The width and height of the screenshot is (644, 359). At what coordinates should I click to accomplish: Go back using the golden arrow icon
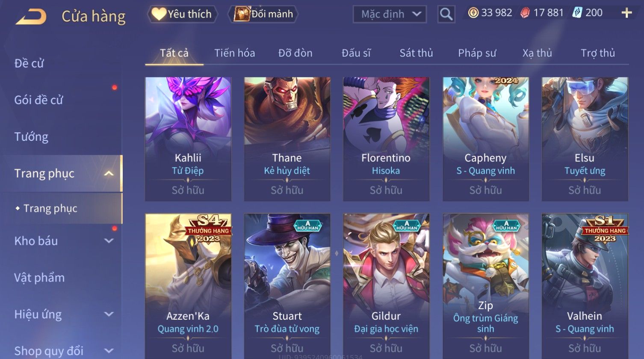31,17
